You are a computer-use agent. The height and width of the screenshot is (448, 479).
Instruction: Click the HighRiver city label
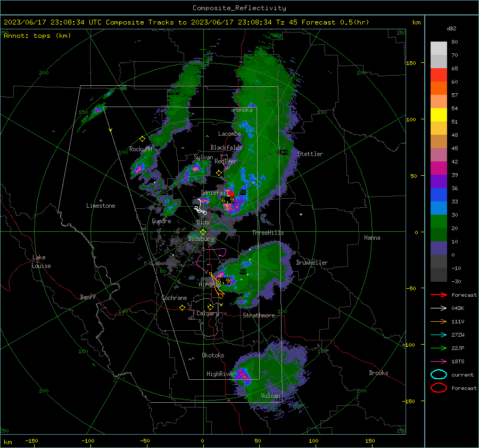(x=221, y=374)
